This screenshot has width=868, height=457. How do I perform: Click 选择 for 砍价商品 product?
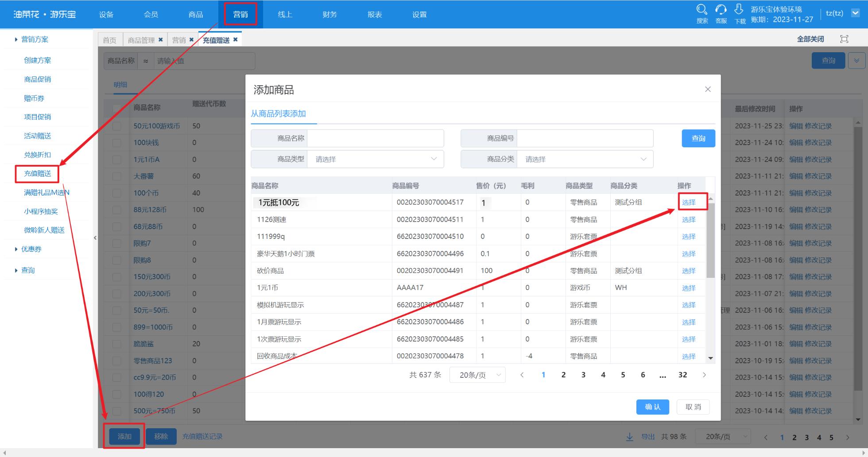coord(689,271)
